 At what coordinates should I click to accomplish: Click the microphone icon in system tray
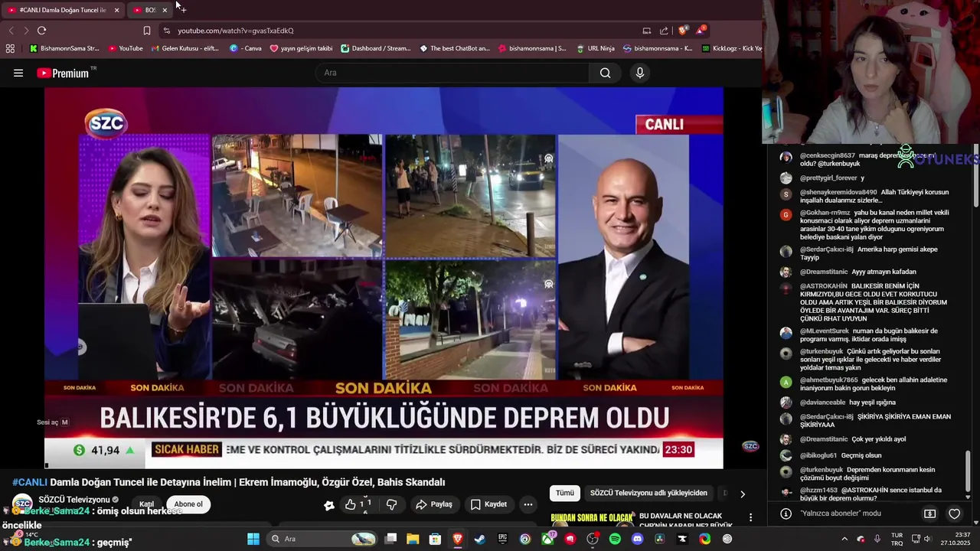(877, 539)
